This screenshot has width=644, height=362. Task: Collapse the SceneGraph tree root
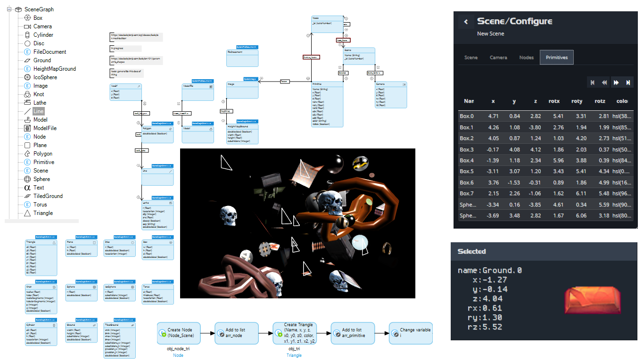tap(9, 9)
